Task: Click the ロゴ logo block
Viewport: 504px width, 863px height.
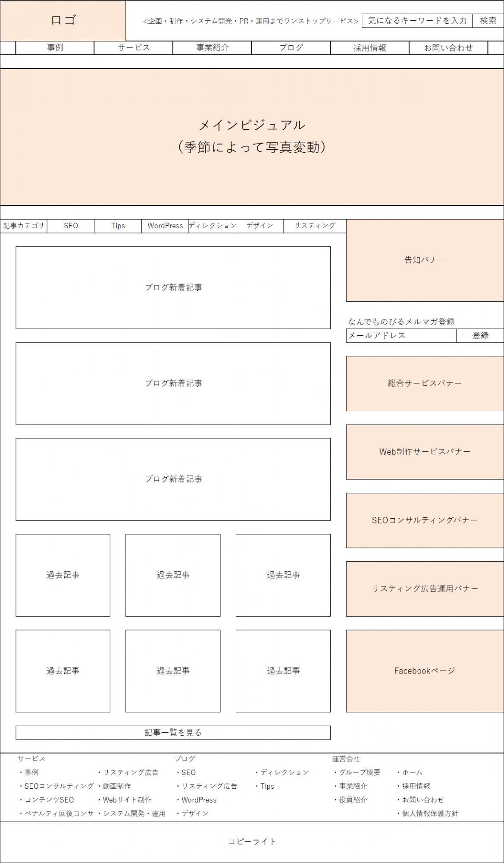Action: pos(63,21)
